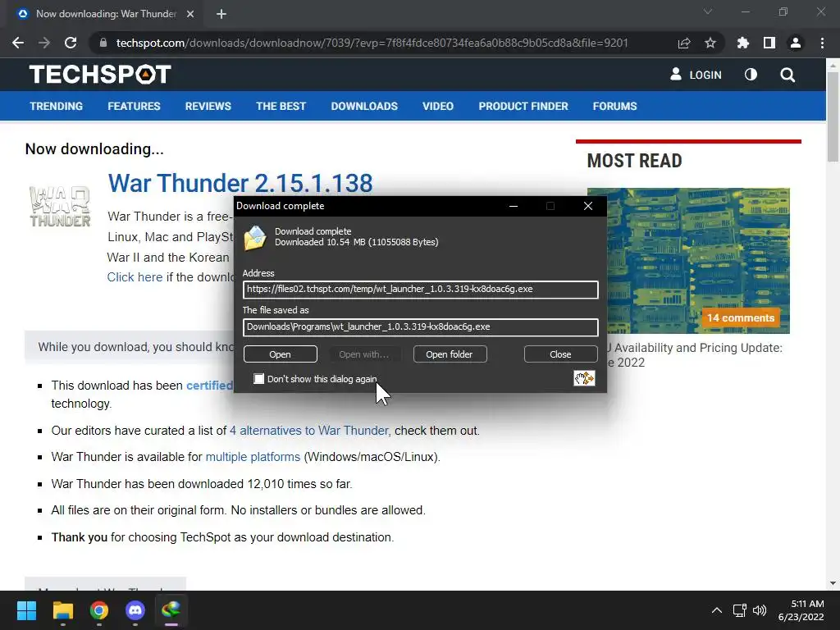Image resolution: width=840 pixels, height=630 pixels.
Task: Open the REVIEWS nav item
Action: pos(208,106)
